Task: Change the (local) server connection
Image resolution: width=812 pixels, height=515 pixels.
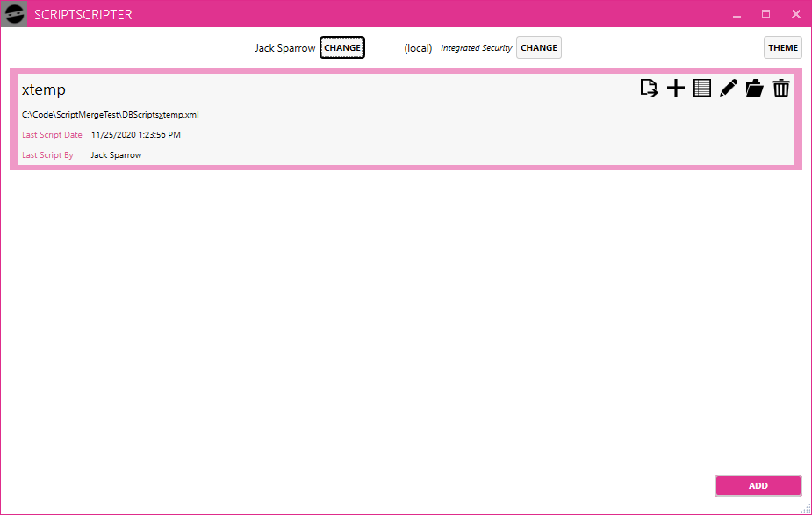Action: [539, 47]
